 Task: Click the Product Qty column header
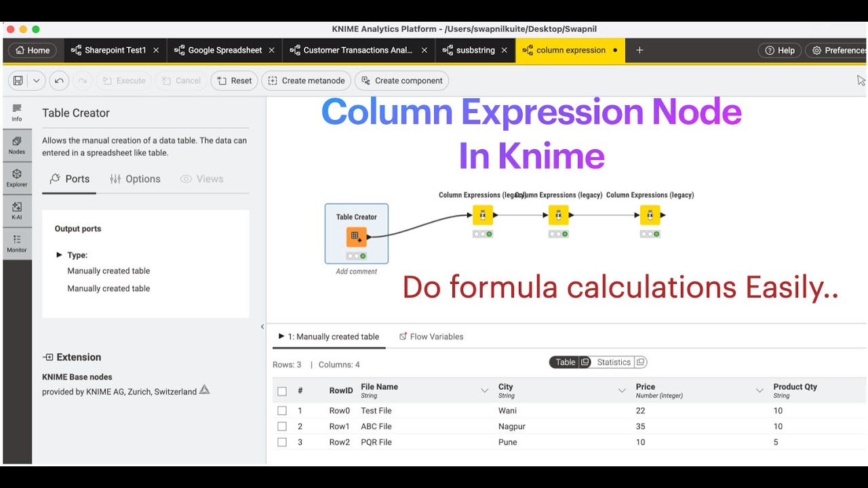coord(795,387)
